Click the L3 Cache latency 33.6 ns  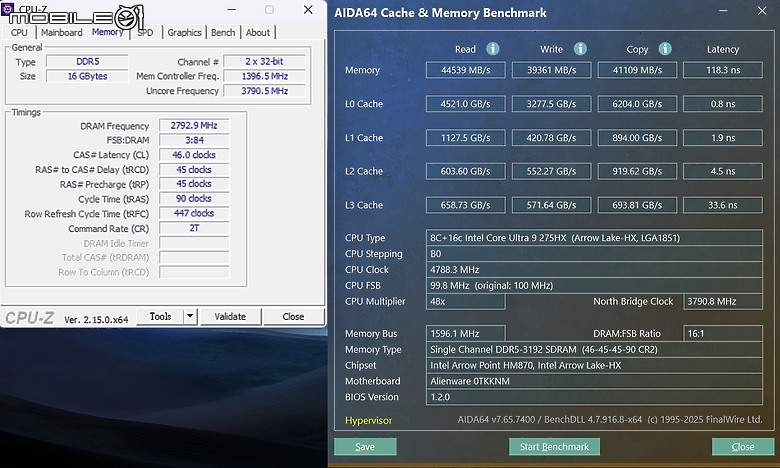pos(723,205)
